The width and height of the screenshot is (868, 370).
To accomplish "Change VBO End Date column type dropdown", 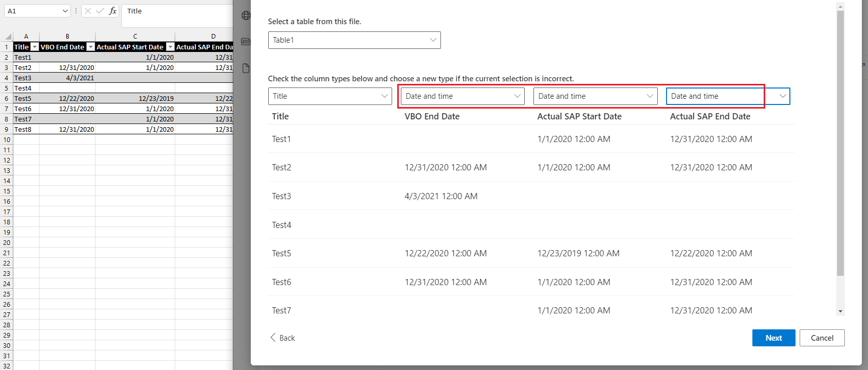I will (x=463, y=96).
